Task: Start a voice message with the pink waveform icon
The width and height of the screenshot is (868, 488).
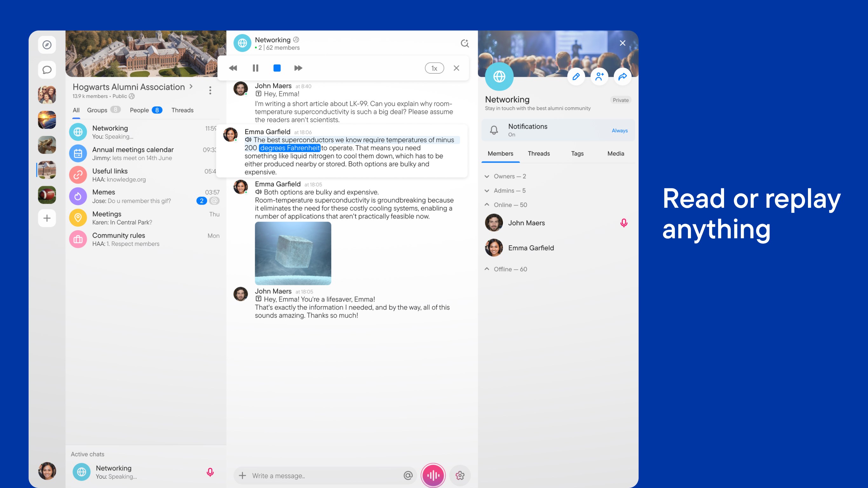Action: [x=433, y=475]
